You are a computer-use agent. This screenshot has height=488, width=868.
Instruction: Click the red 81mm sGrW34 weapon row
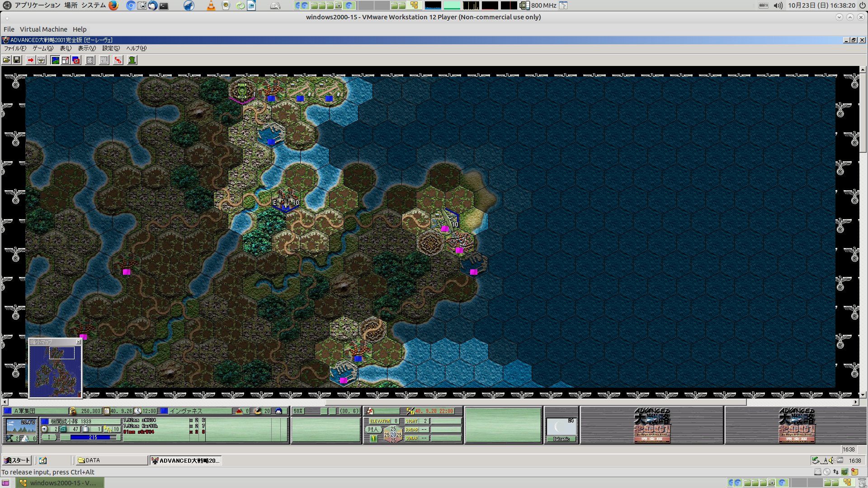pyautogui.click(x=164, y=432)
